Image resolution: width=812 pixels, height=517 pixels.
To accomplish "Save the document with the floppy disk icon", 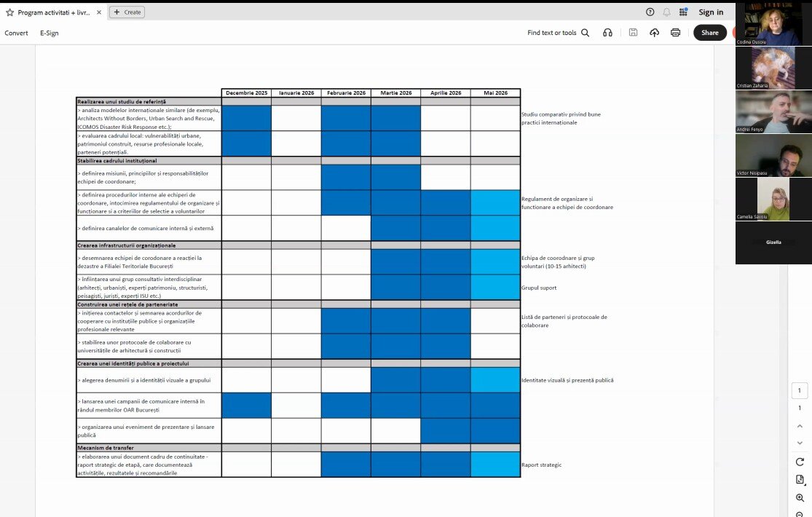I will (633, 33).
